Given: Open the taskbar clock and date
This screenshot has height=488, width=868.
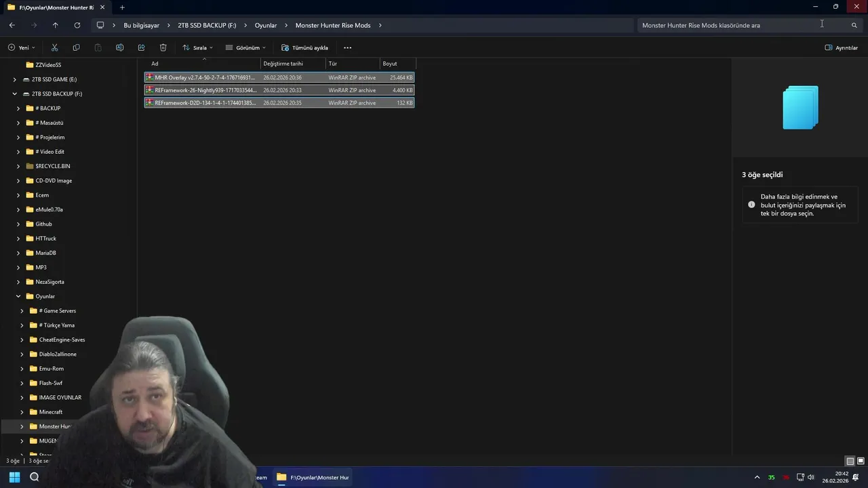Looking at the screenshot, I should pos(835,477).
